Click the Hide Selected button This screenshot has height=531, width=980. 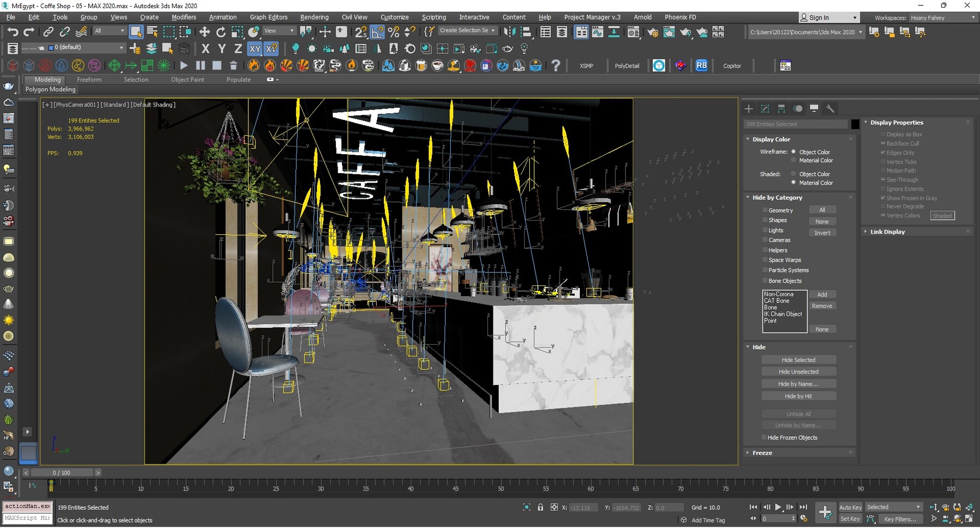click(798, 359)
